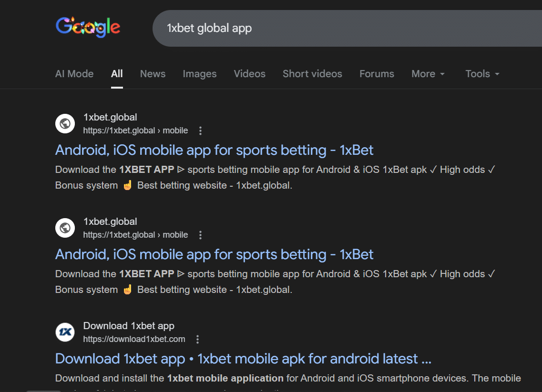
Task: Go to the Videos tab
Action: click(x=249, y=74)
